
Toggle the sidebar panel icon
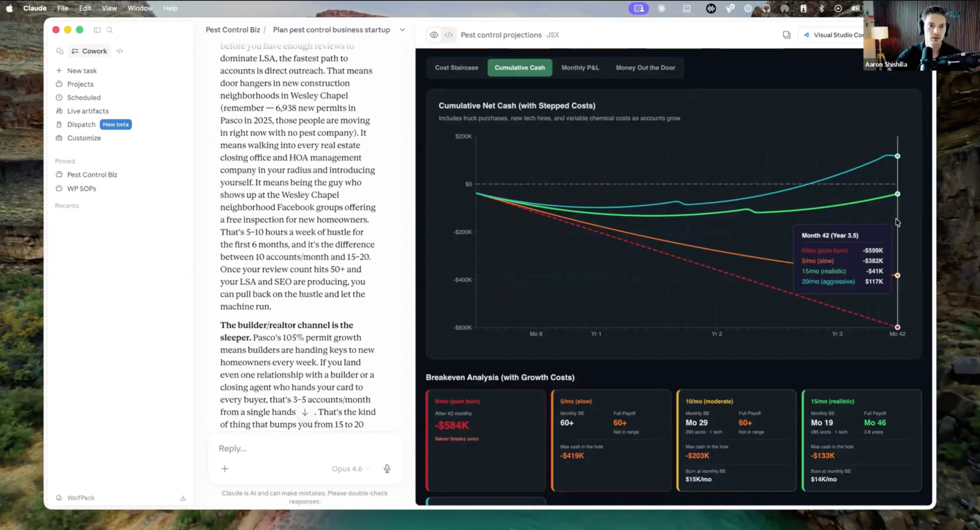(x=97, y=30)
